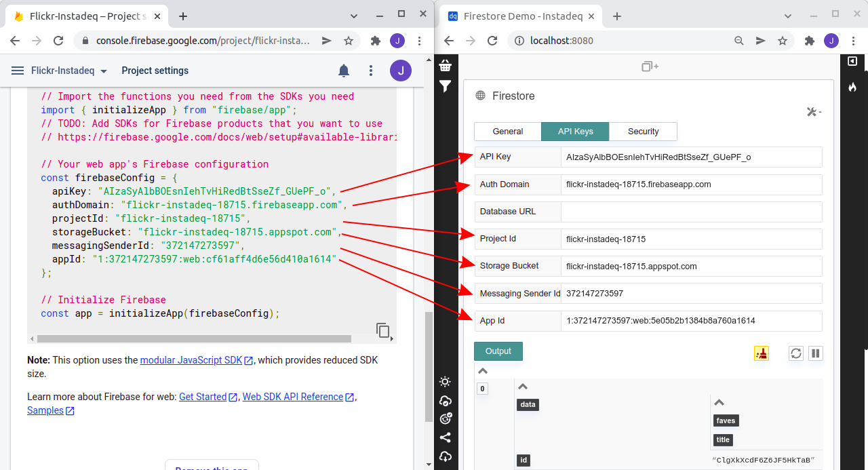Open Firebase notifications bell
Screen dimensions: 868x470
click(x=344, y=71)
